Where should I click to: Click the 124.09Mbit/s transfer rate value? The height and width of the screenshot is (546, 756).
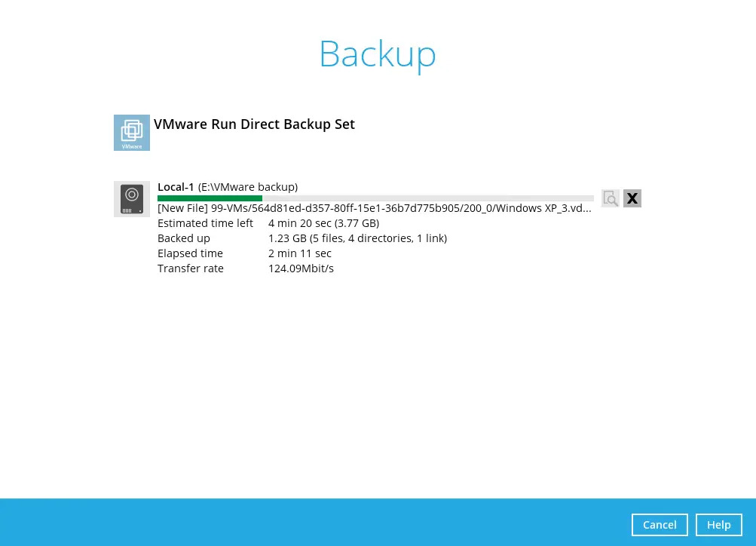pos(301,268)
